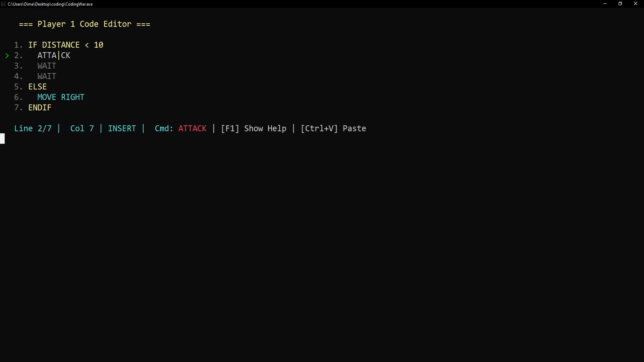Click the 'Player 1 Code Editor' heading

pyautogui.click(x=85, y=24)
